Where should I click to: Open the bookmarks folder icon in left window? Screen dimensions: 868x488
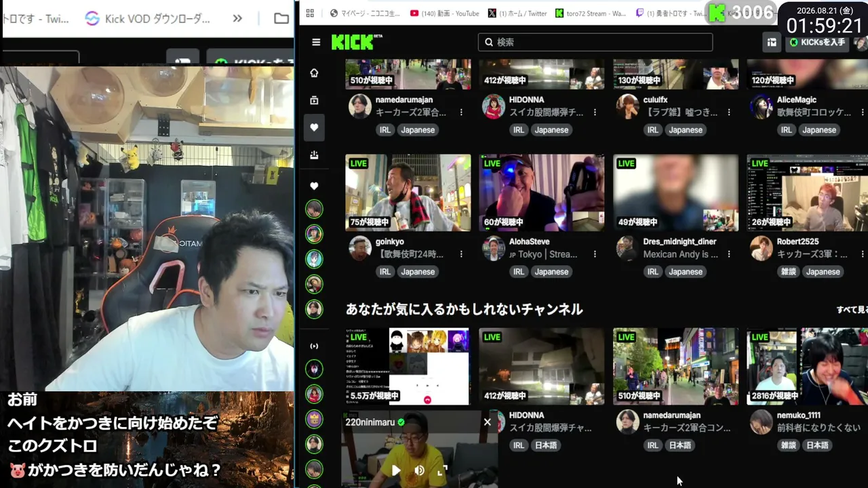coord(281,18)
